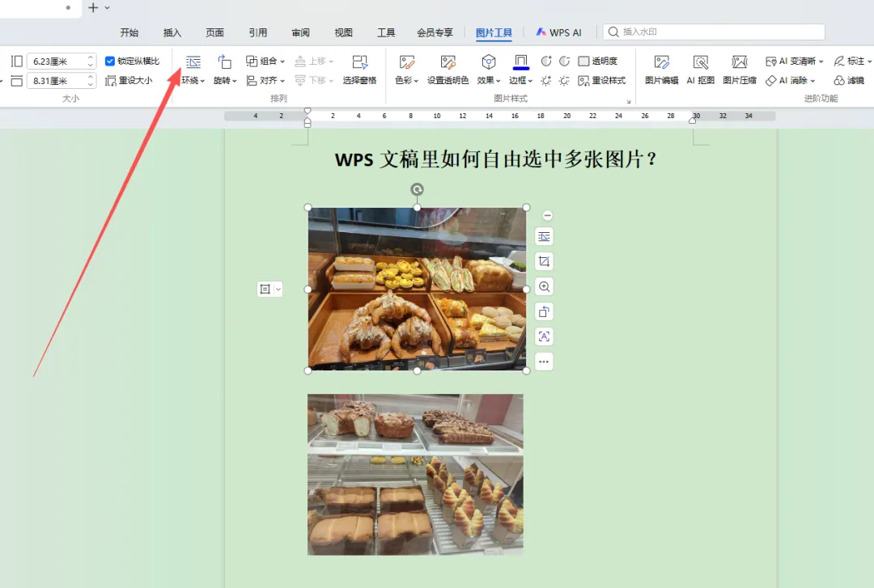The image size is (874, 588).
Task: Add a new document tab with plus
Action: tap(93, 8)
